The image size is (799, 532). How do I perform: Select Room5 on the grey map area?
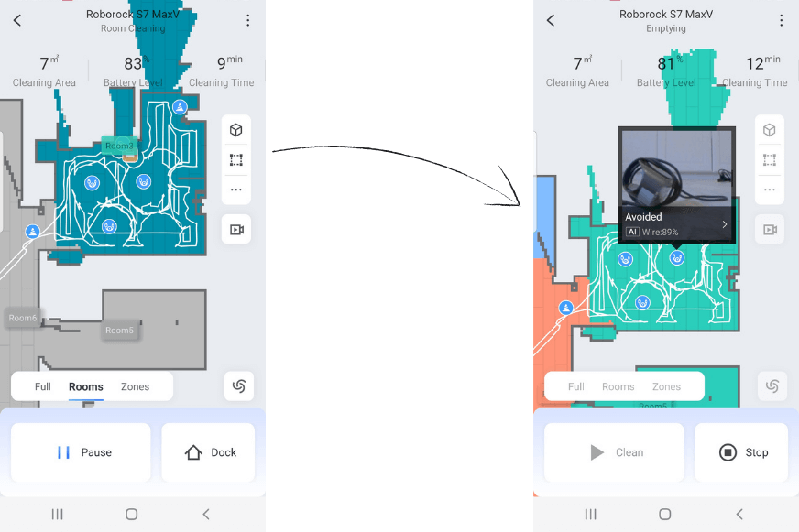coord(120,331)
